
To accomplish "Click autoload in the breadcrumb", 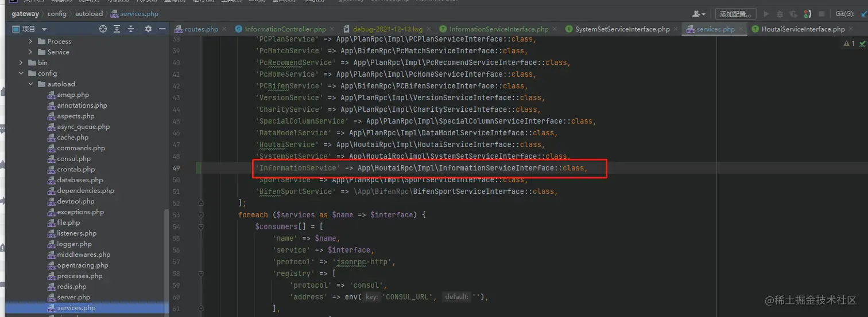I will click(88, 14).
